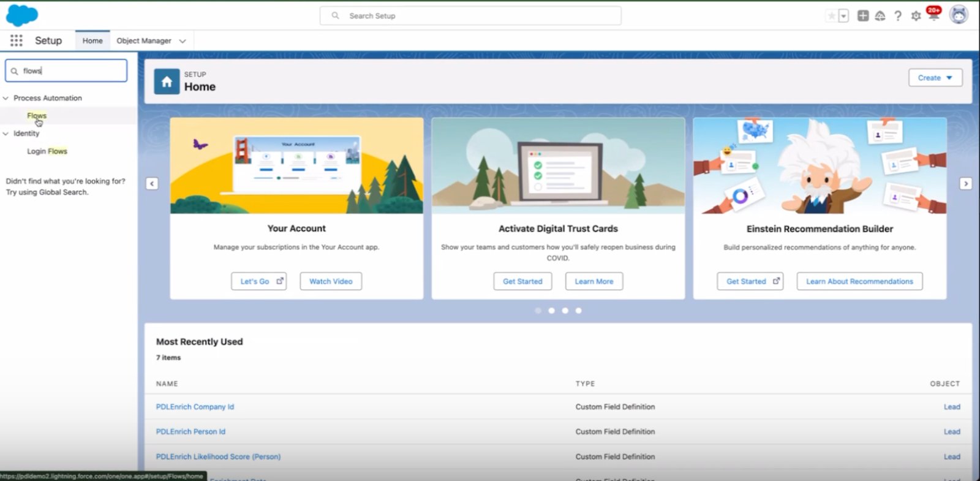Screen dimensions: 980x481
Task: Show next carousel card
Action: [x=966, y=183]
